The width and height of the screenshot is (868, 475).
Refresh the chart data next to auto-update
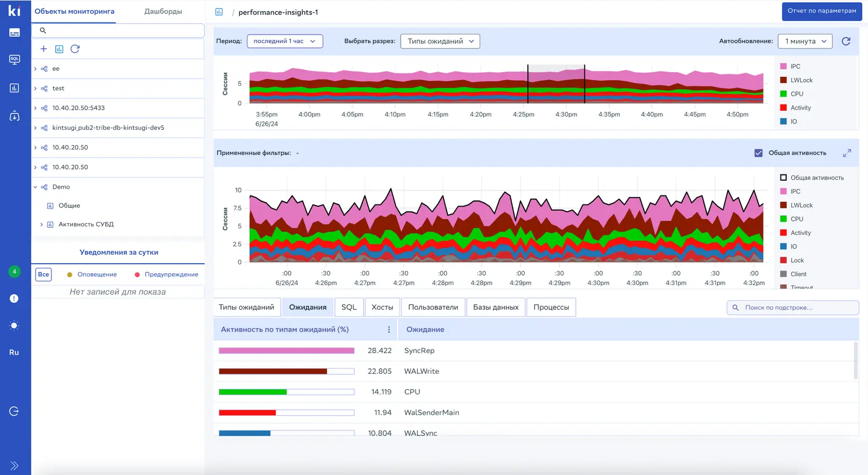tap(846, 41)
